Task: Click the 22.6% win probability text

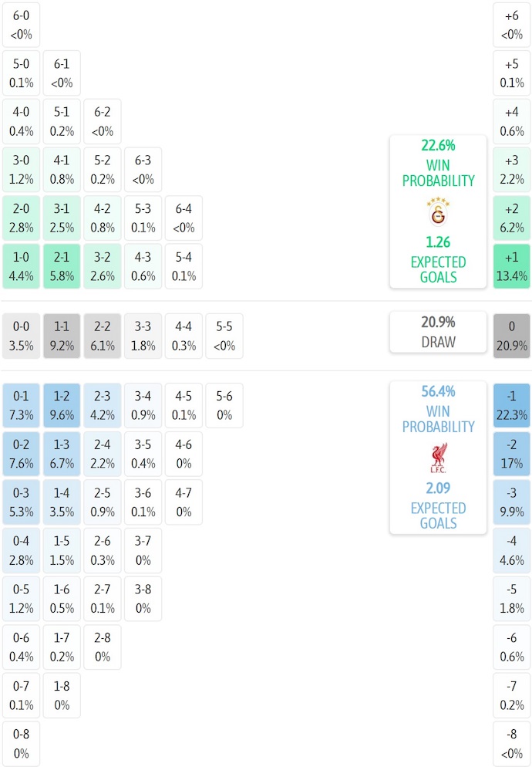Action: [x=438, y=145]
